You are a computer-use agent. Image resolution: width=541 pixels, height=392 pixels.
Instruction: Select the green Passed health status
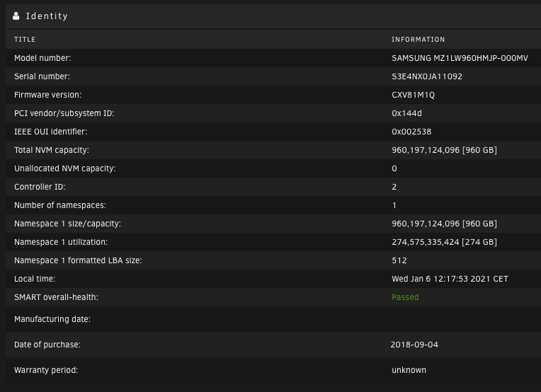point(405,297)
